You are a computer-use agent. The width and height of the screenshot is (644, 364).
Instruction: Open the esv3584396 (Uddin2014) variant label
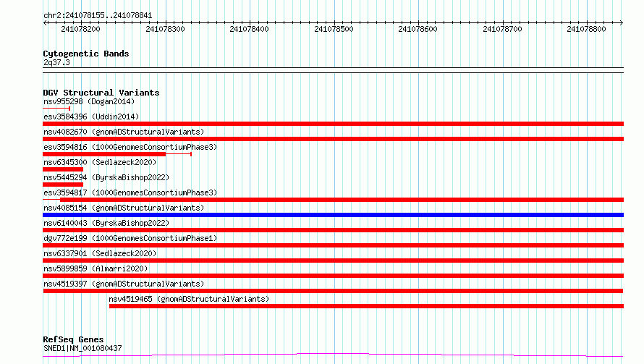pos(91,117)
